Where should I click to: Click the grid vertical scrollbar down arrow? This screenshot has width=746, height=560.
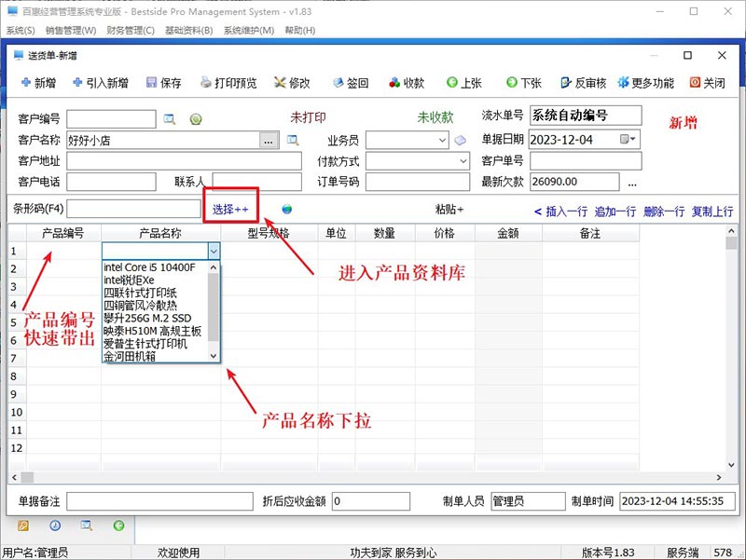pyautogui.click(x=731, y=465)
